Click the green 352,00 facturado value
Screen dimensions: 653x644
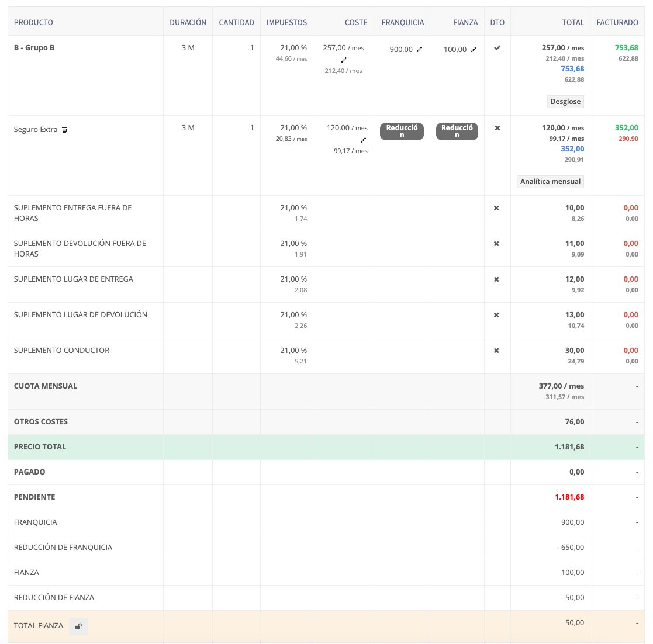click(626, 128)
